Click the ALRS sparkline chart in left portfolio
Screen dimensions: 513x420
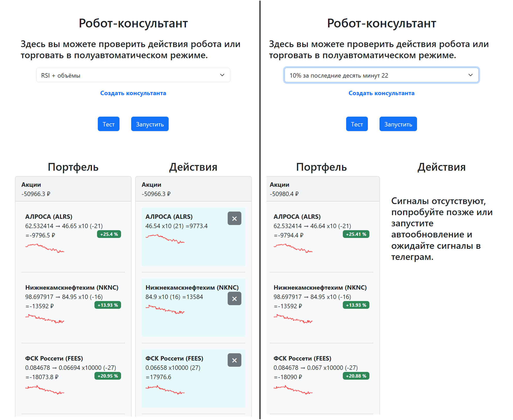(45, 248)
